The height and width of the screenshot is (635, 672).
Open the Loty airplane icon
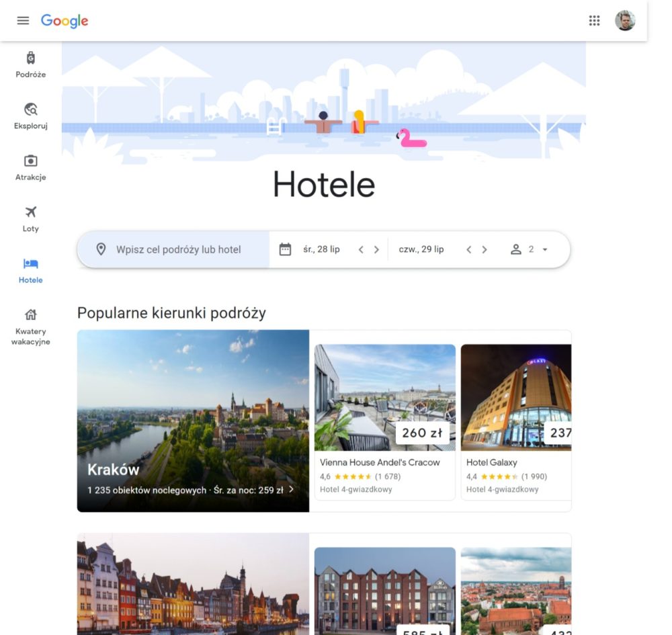tap(31, 212)
